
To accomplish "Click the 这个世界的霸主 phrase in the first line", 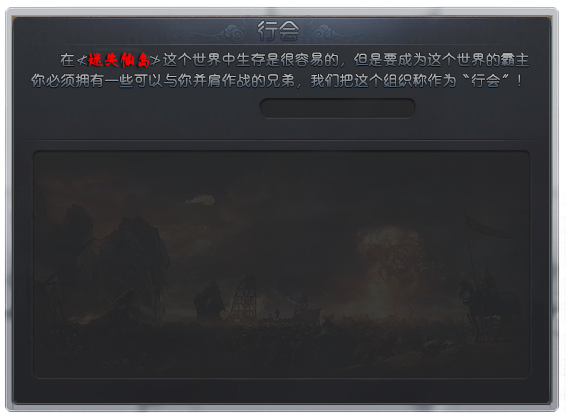I will (478, 60).
